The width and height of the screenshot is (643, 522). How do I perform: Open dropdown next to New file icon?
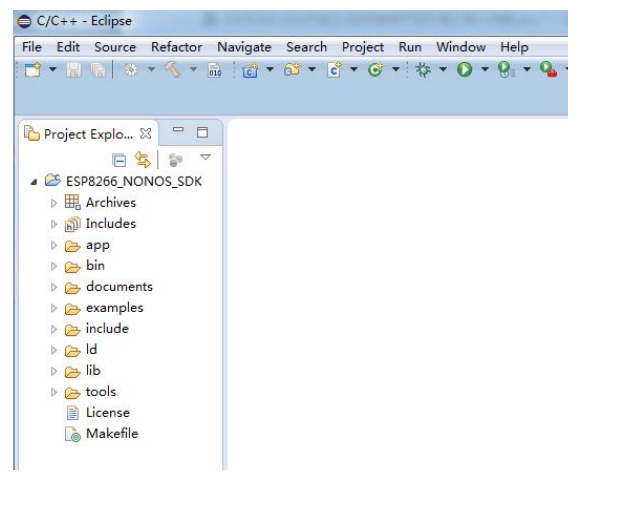(53, 69)
